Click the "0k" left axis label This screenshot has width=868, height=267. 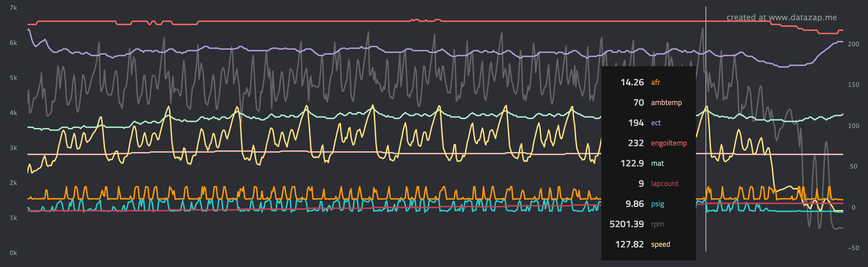tap(13, 253)
